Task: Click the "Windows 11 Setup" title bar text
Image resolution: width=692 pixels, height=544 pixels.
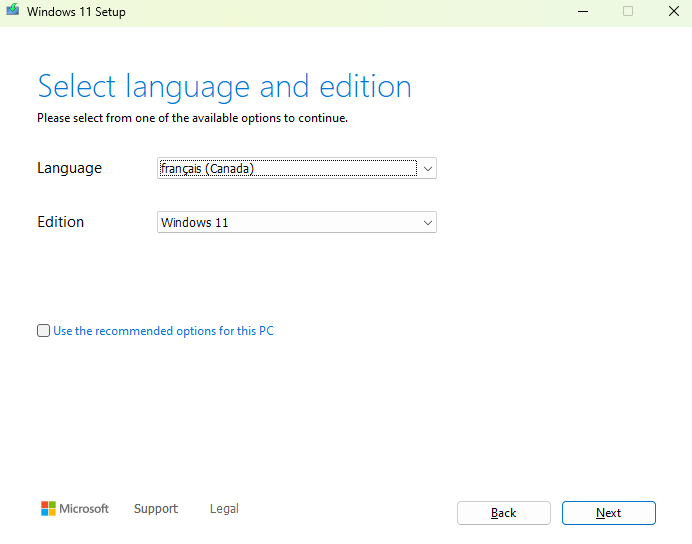Action: tap(76, 12)
